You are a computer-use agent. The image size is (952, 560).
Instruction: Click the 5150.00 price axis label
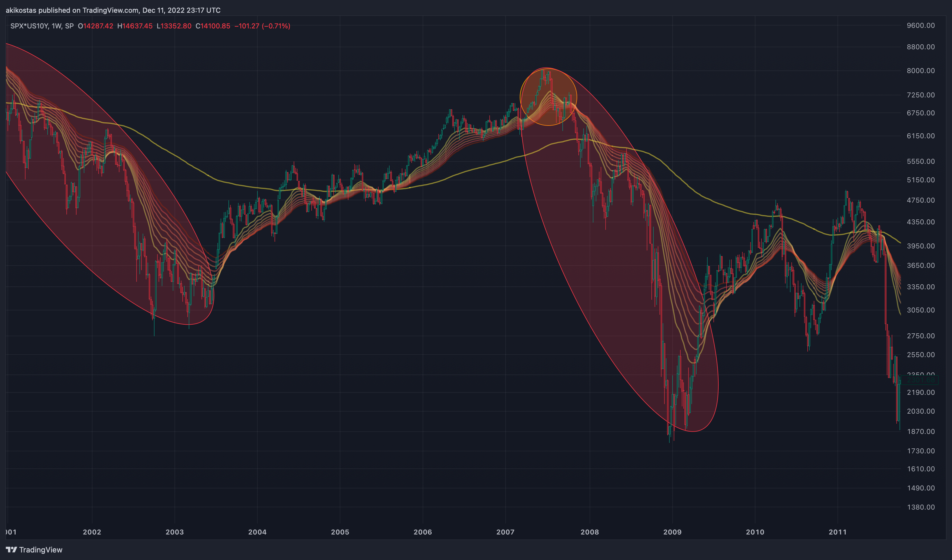point(921,180)
